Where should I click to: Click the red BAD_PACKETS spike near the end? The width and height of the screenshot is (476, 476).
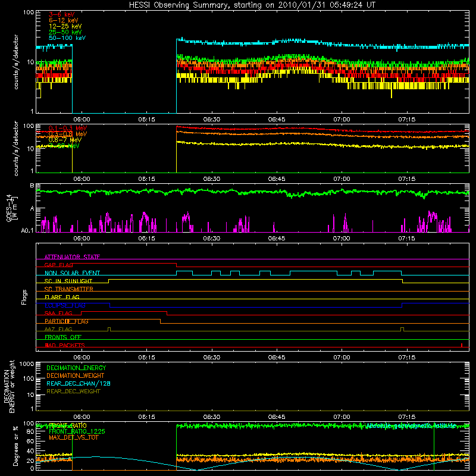(462, 345)
